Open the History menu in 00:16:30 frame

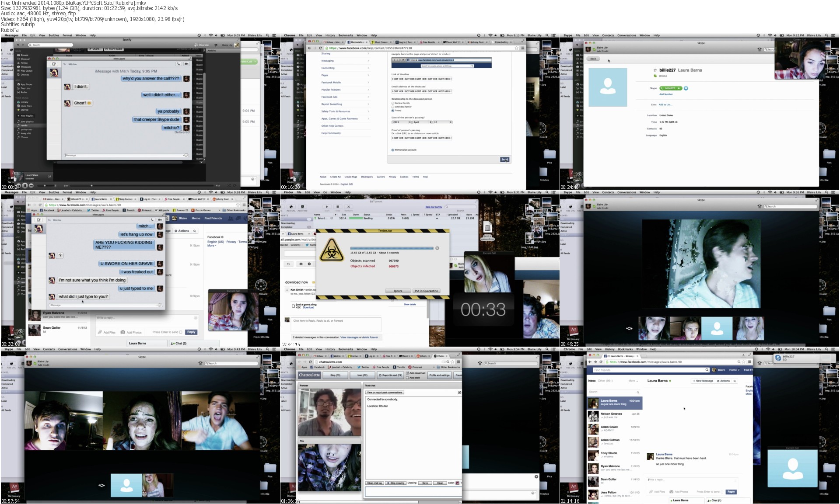click(x=330, y=35)
